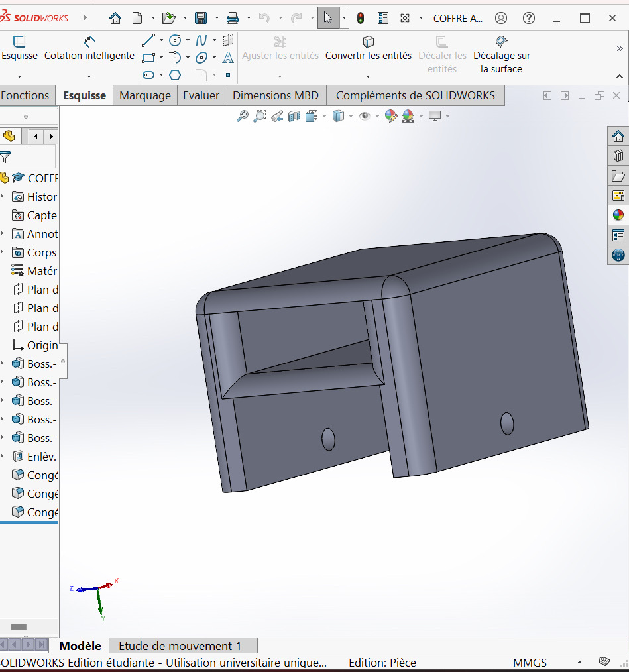
Task: Click the Home icon in title toolbar
Action: click(x=115, y=18)
